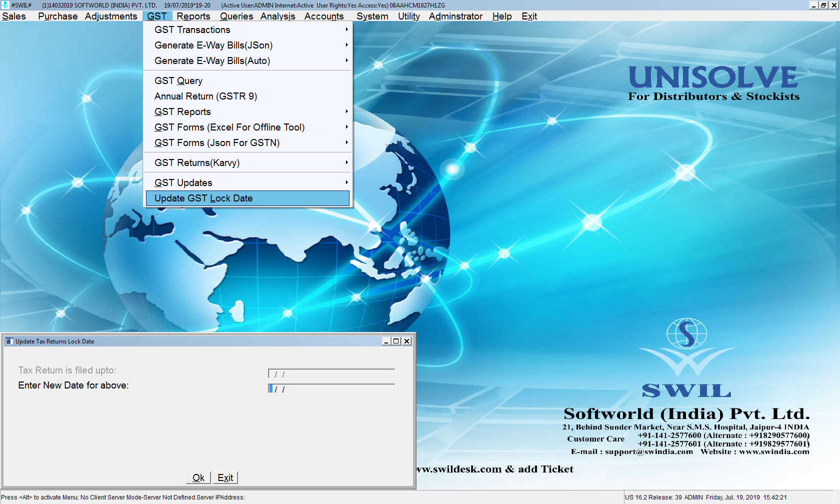Click the SWIL application icon in title bar
Screen dimensions: 840x504
(5, 5)
